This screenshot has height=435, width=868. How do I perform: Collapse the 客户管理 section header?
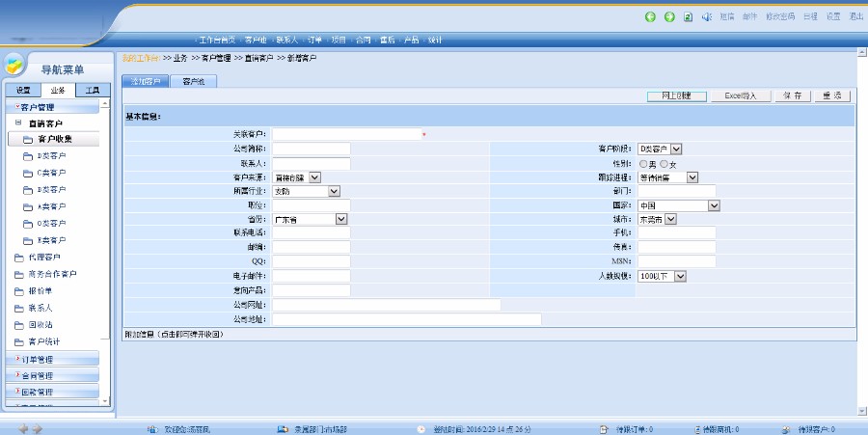[x=53, y=106]
